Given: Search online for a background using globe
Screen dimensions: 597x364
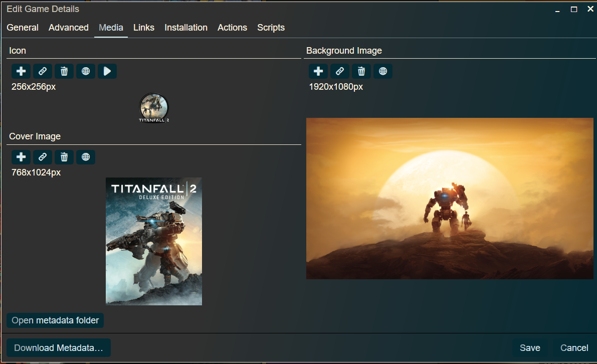Looking at the screenshot, I should 382,71.
